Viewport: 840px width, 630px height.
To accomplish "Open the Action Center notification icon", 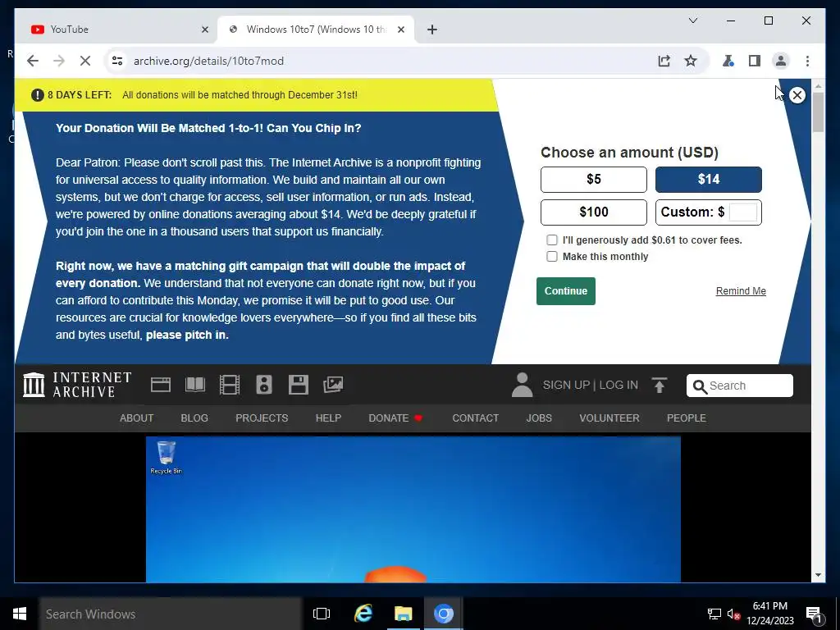I will (x=814, y=614).
